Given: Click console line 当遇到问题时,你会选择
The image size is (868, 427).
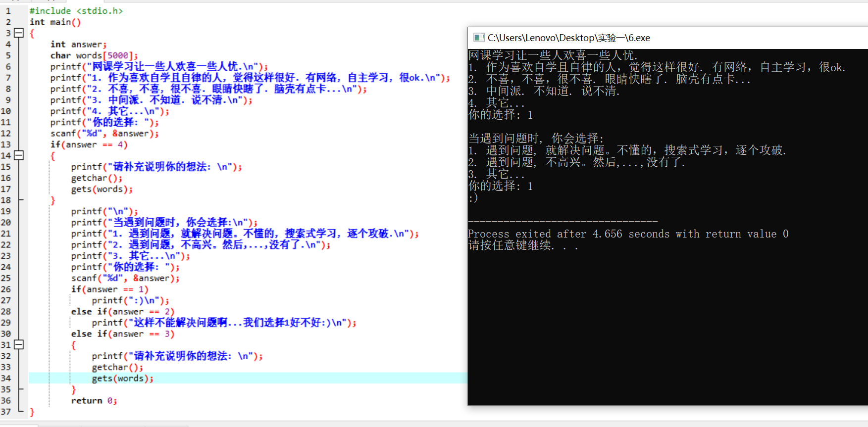Looking at the screenshot, I should point(536,139).
